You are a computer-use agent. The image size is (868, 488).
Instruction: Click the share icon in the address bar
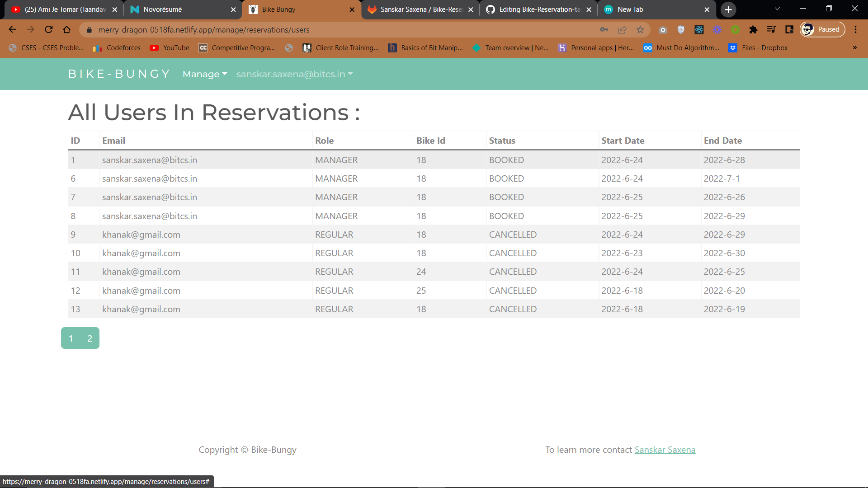623,30
